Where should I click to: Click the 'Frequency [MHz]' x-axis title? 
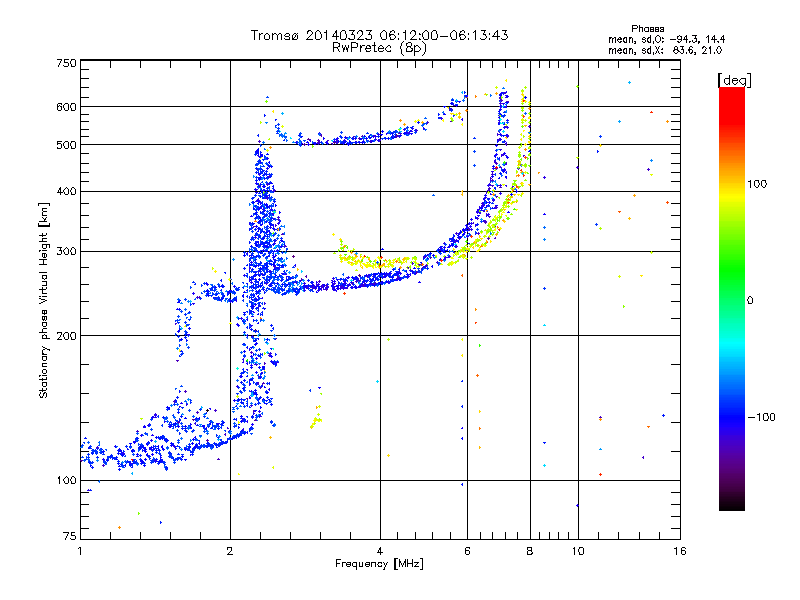tap(379, 564)
